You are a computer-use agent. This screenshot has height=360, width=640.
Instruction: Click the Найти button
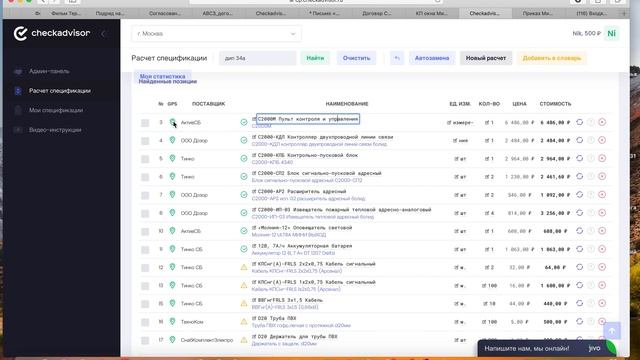tap(315, 58)
